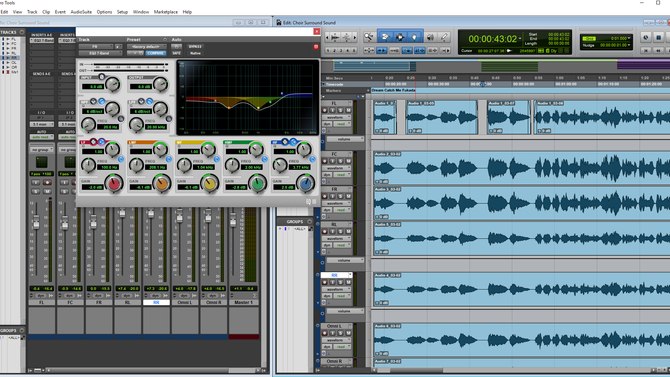This screenshot has height=377, width=670.
Task: Click the Master 1 channel name in the mixer
Action: tap(244, 302)
